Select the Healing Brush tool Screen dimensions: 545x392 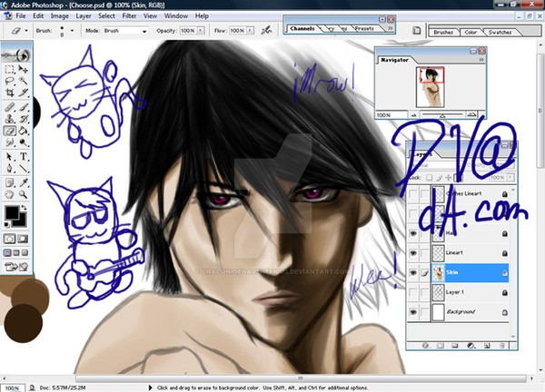(10, 107)
